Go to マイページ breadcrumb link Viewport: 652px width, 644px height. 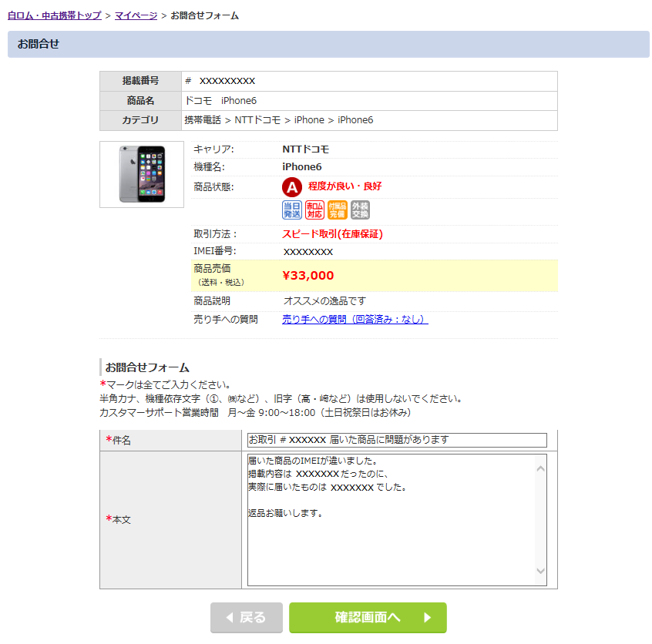coord(136,16)
